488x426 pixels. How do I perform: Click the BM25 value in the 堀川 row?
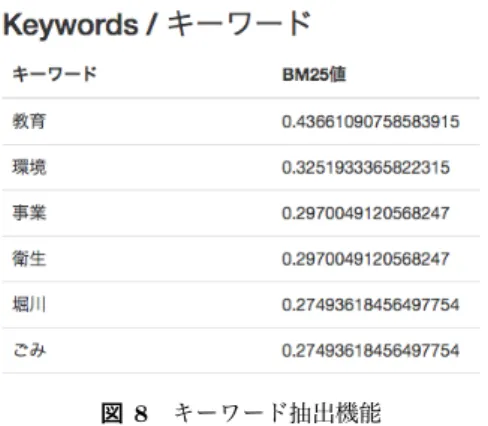(371, 305)
